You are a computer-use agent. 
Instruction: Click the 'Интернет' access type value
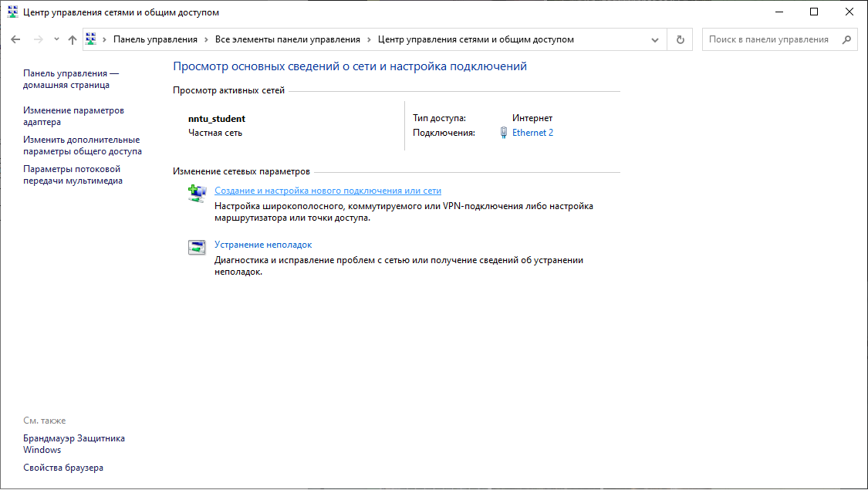[532, 119]
